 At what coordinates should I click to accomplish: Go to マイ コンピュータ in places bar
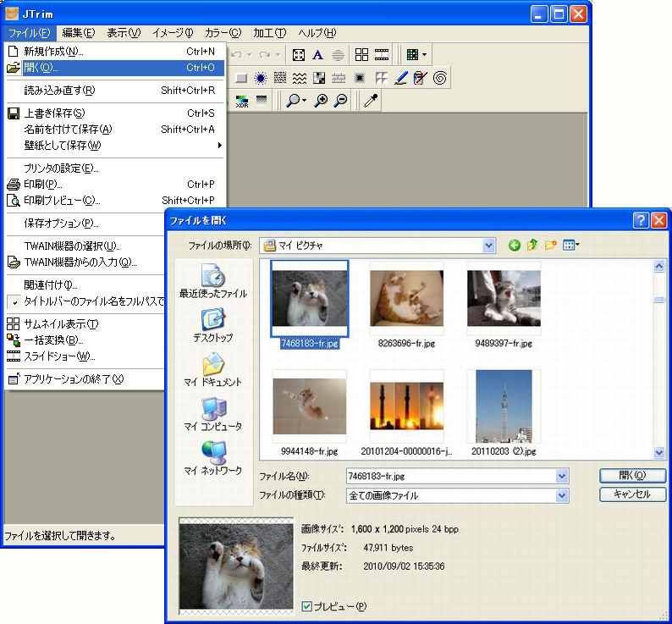[x=213, y=414]
